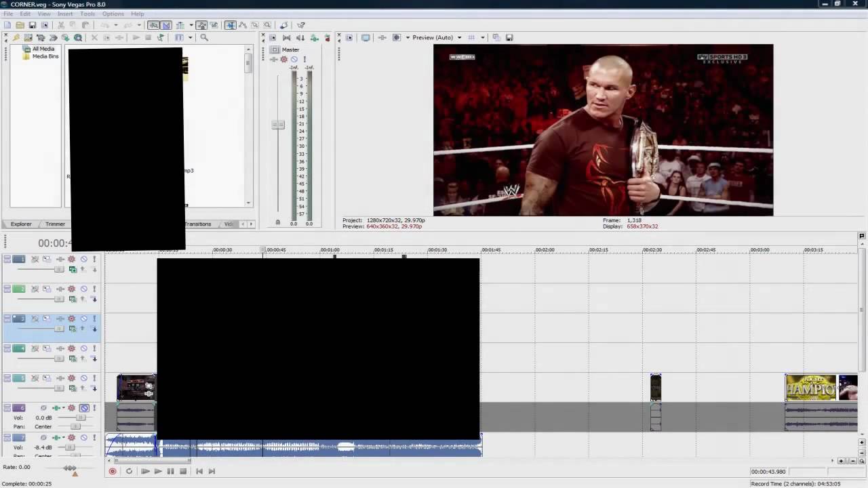
Task: Open the View menu
Action: pyautogui.click(x=44, y=14)
